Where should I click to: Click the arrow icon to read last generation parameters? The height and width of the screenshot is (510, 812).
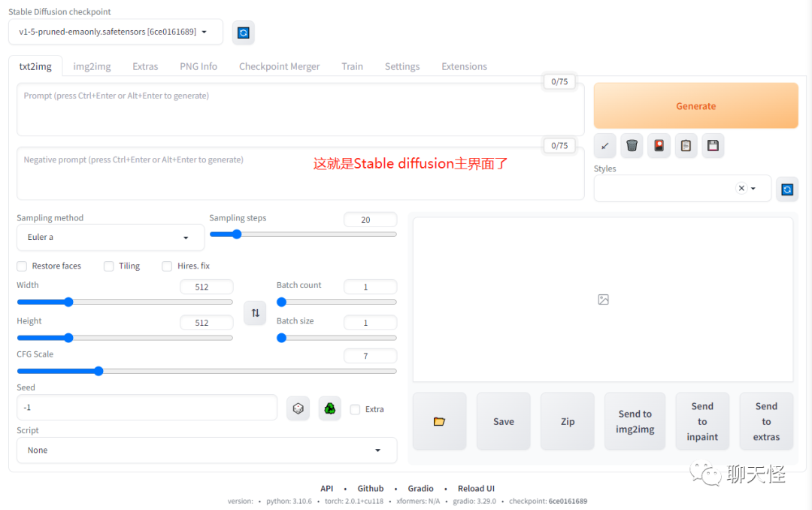pos(604,146)
